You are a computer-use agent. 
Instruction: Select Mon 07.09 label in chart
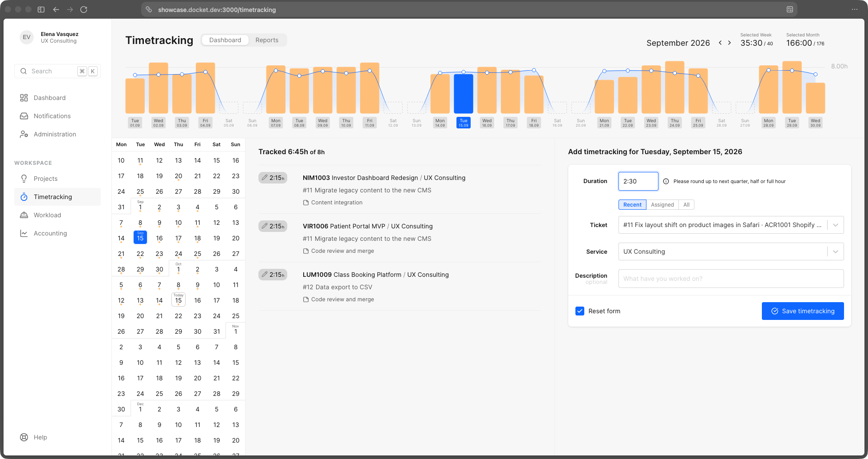276,123
